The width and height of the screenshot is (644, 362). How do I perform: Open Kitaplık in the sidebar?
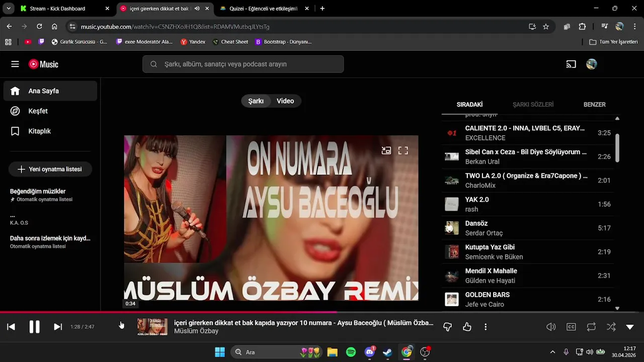point(50,131)
